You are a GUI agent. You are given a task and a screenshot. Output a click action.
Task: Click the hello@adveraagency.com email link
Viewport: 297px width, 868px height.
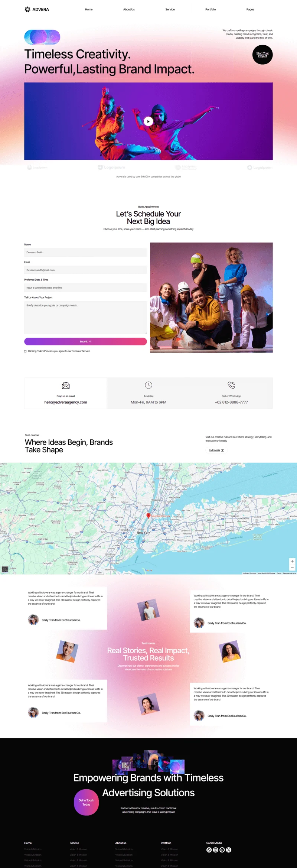tap(66, 402)
